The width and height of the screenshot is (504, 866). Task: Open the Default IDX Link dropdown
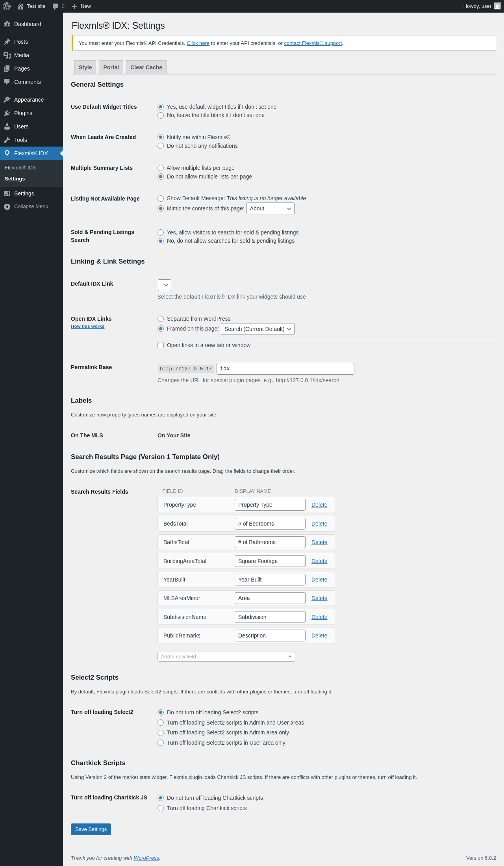tap(165, 285)
